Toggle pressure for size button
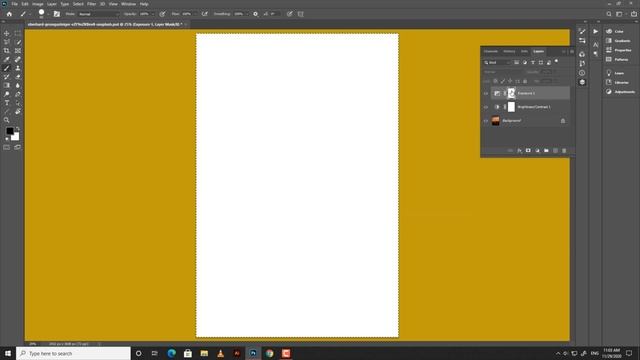The image size is (640, 360). click(290, 14)
